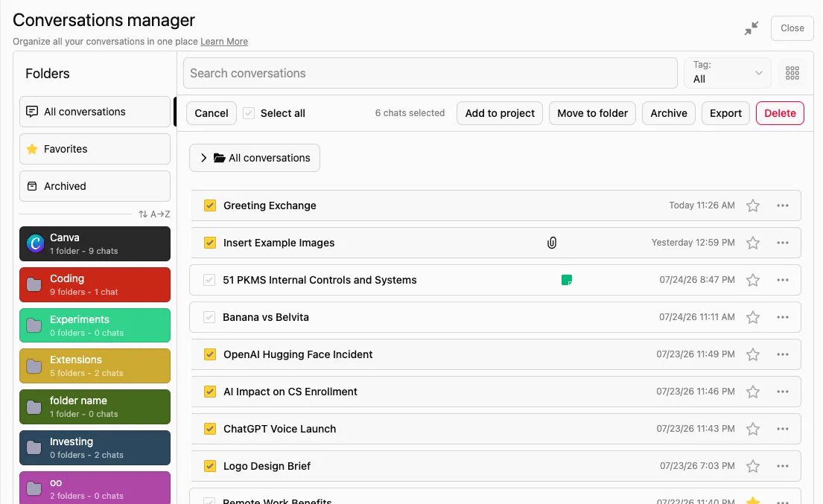Uncheck AI Impact on CS Enrollment checkbox
Viewport: 823px width, 504px height.
tap(210, 392)
